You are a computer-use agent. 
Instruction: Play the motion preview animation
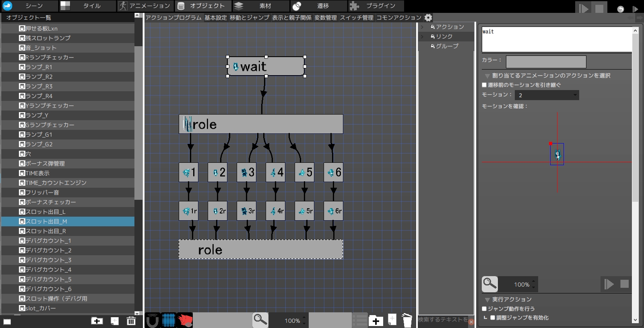[609, 284]
